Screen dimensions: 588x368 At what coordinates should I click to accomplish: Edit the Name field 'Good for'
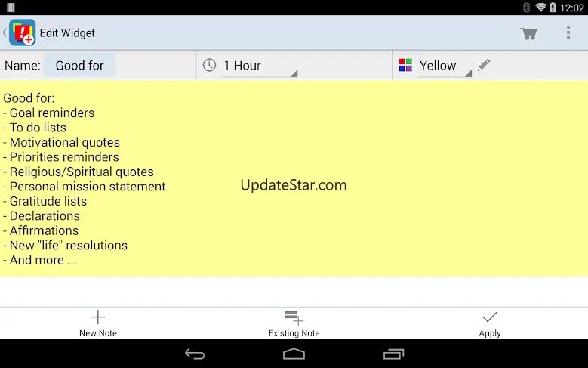[79, 66]
